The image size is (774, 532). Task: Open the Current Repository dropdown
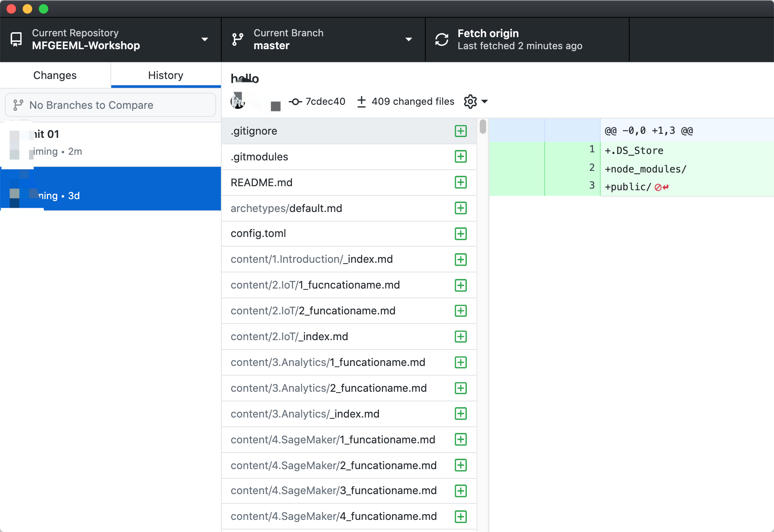pos(110,39)
